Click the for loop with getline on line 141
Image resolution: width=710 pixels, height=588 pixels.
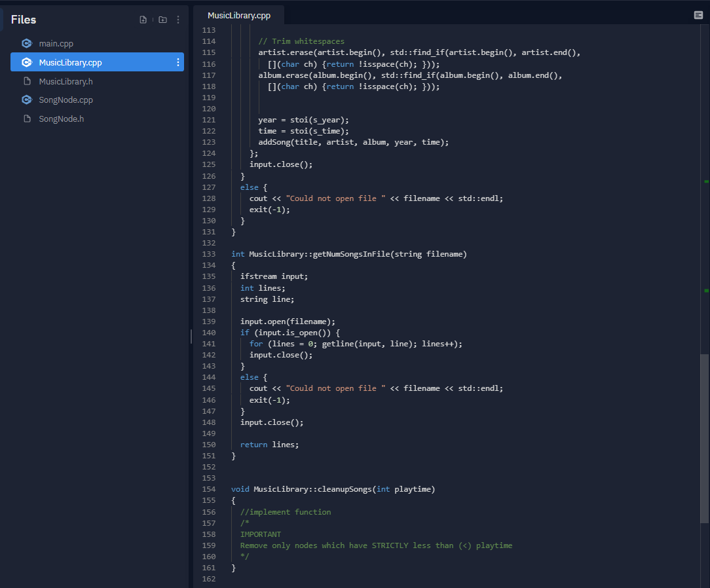click(x=356, y=344)
